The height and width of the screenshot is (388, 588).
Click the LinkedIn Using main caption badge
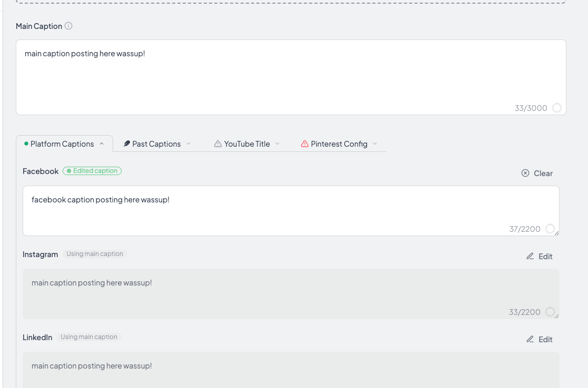coord(89,337)
